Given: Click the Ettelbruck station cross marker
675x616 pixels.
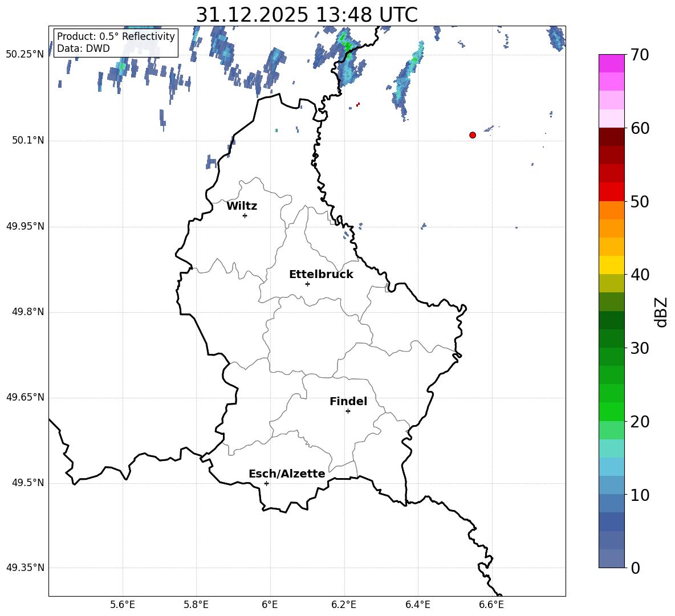Looking at the screenshot, I should click(307, 284).
